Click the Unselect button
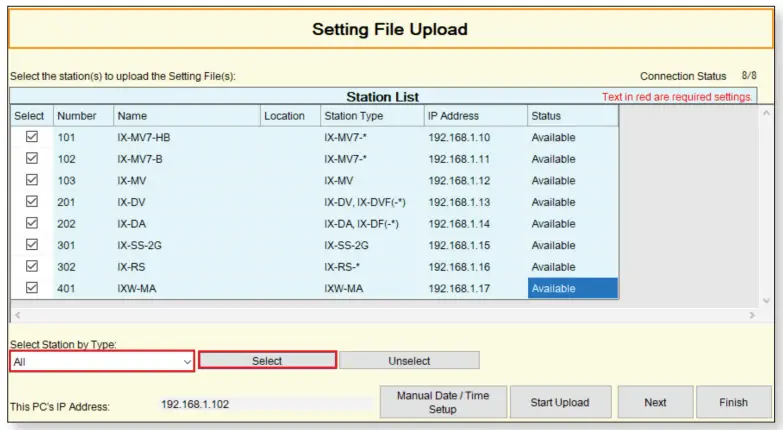 click(409, 361)
